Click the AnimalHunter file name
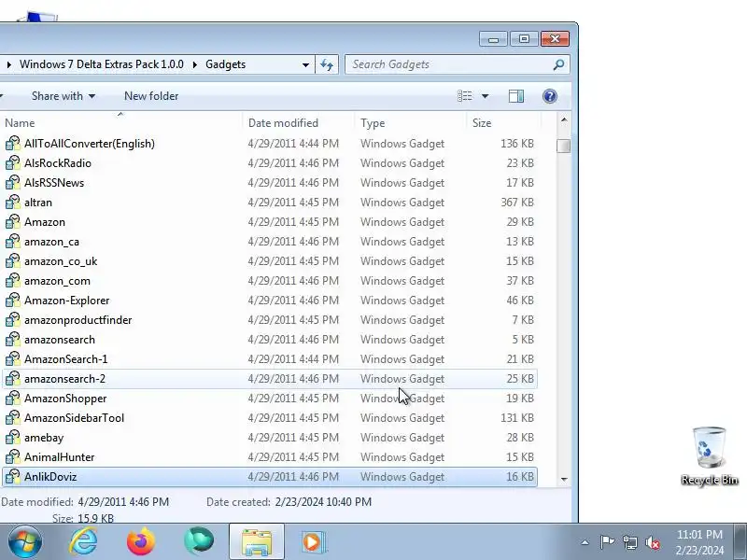 [60, 457]
